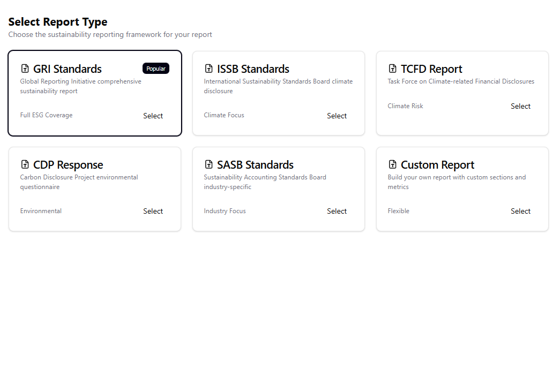Screen dimensions: 560x392
Task: Click the TCFD Report title text
Action: 431,69
